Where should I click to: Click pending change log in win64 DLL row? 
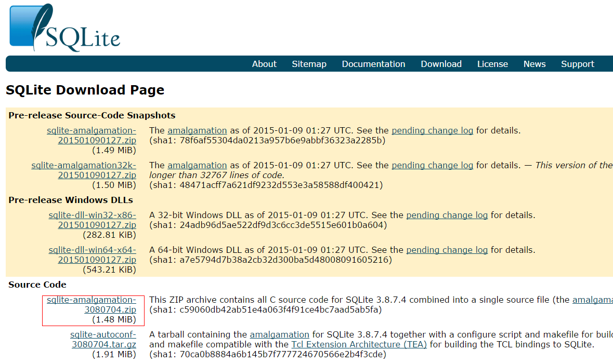[447, 250]
